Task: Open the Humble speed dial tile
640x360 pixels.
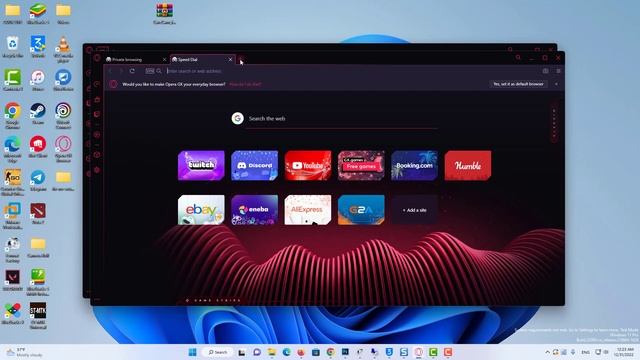Action: click(468, 165)
